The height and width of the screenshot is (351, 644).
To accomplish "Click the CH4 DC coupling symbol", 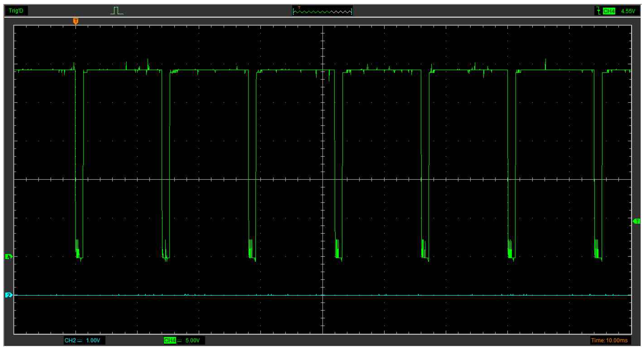I will point(179,340).
